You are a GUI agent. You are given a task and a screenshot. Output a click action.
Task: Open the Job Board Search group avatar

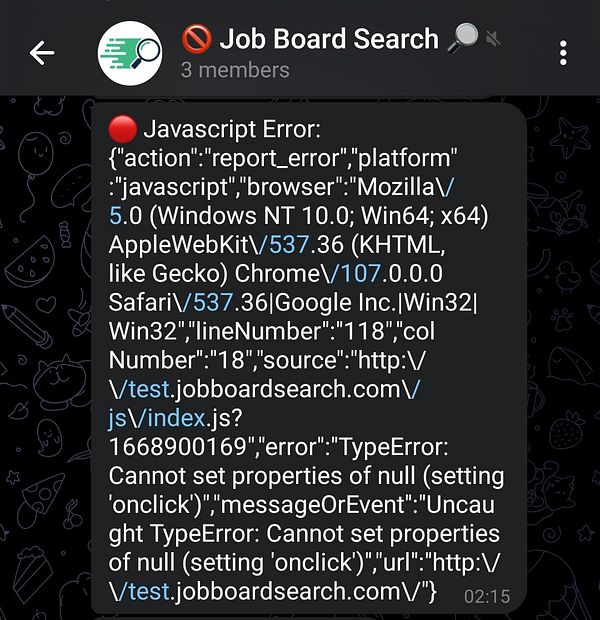[x=130, y=53]
